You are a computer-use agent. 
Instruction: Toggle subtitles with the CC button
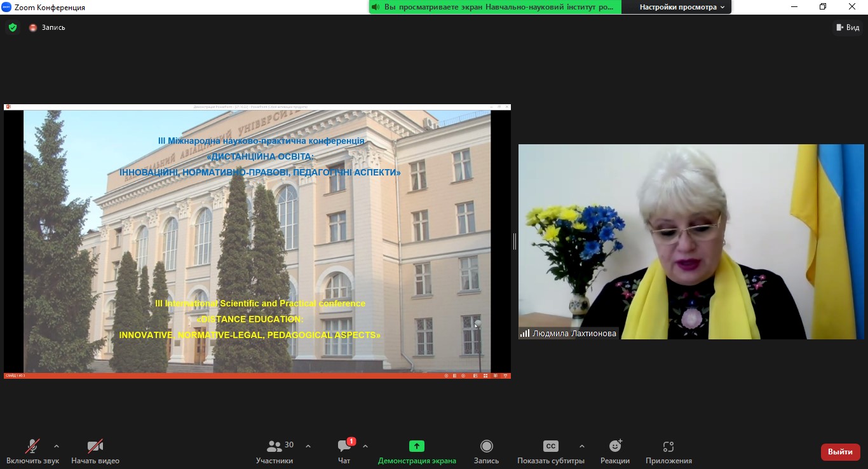(550, 446)
